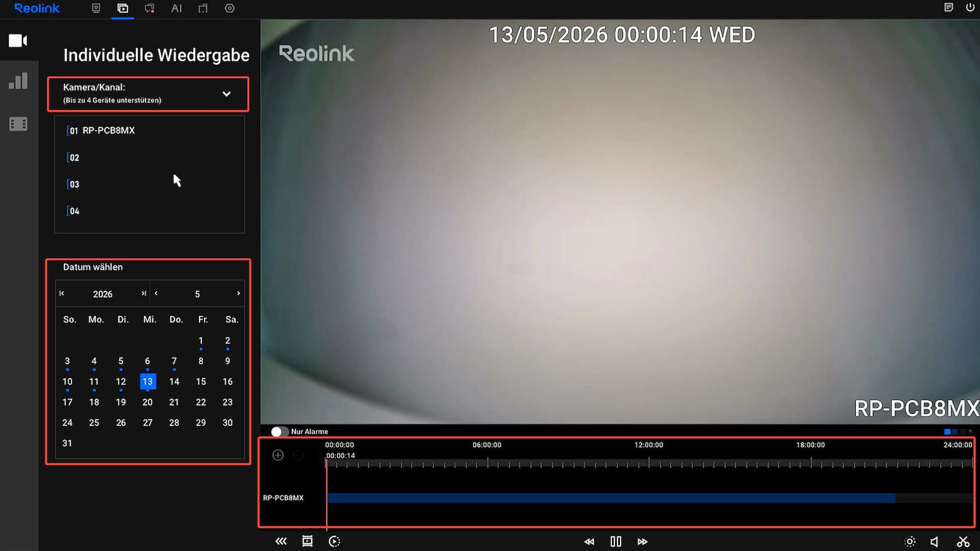Select May 3 in the calendar
Viewport: 980px width, 551px height.
click(67, 361)
